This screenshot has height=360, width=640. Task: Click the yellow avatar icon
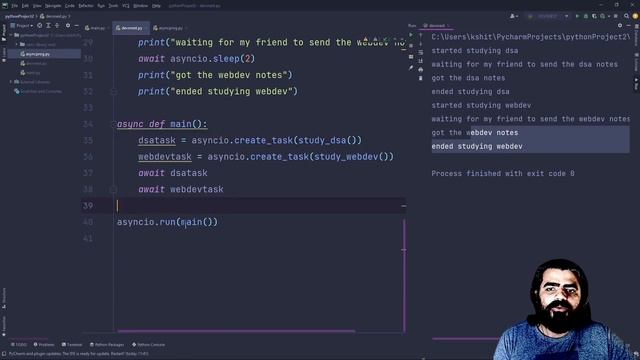point(636,16)
